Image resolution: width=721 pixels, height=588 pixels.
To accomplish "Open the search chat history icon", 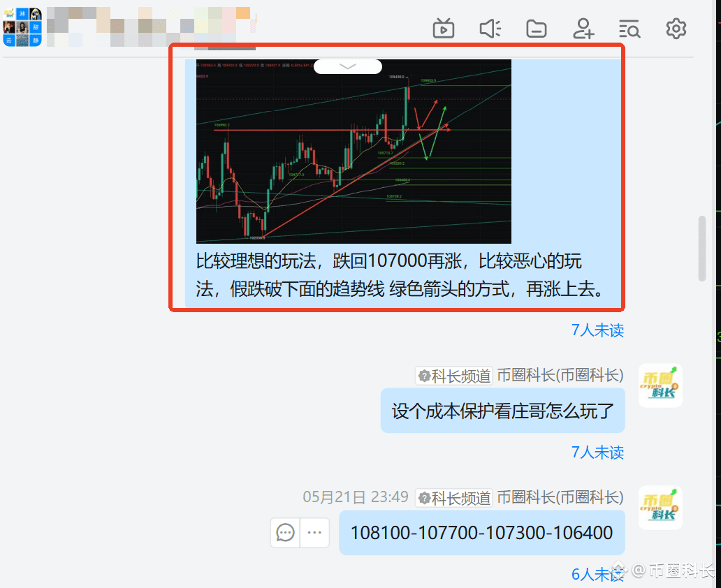I will 629,29.
